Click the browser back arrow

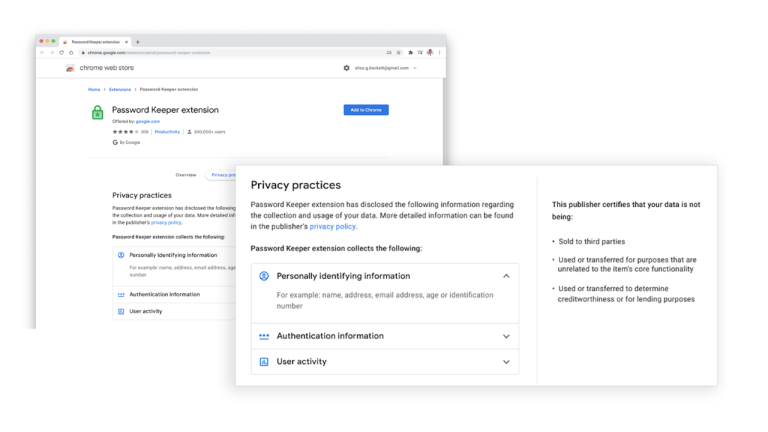click(x=43, y=52)
